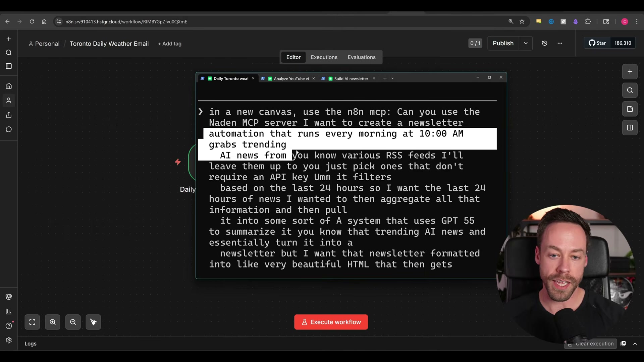The height and width of the screenshot is (362, 644).
Task: Open node search on canvas right panel
Action: [x=630, y=90]
